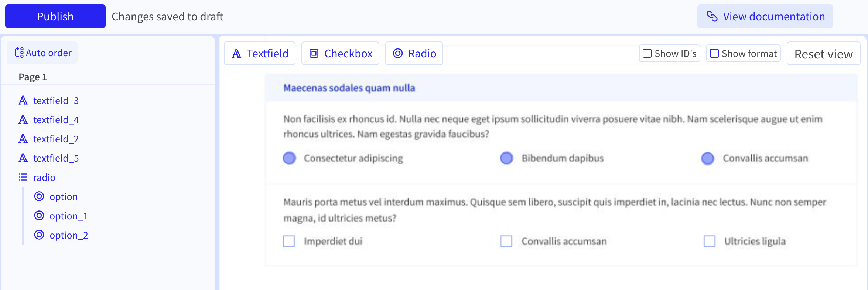Select the Consectetur adipiscing radio button
The width and height of the screenshot is (868, 290).
[x=290, y=158]
